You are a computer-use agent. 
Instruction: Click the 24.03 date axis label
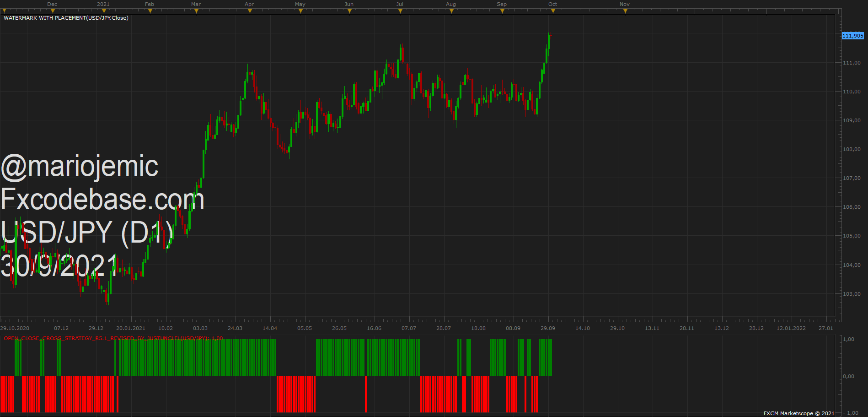coord(235,328)
